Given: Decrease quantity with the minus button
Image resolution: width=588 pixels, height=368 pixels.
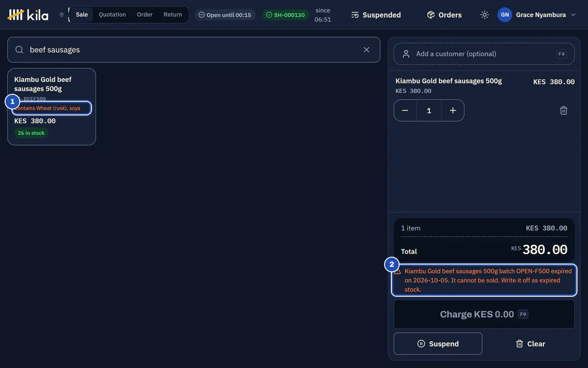Looking at the screenshot, I should tap(405, 110).
